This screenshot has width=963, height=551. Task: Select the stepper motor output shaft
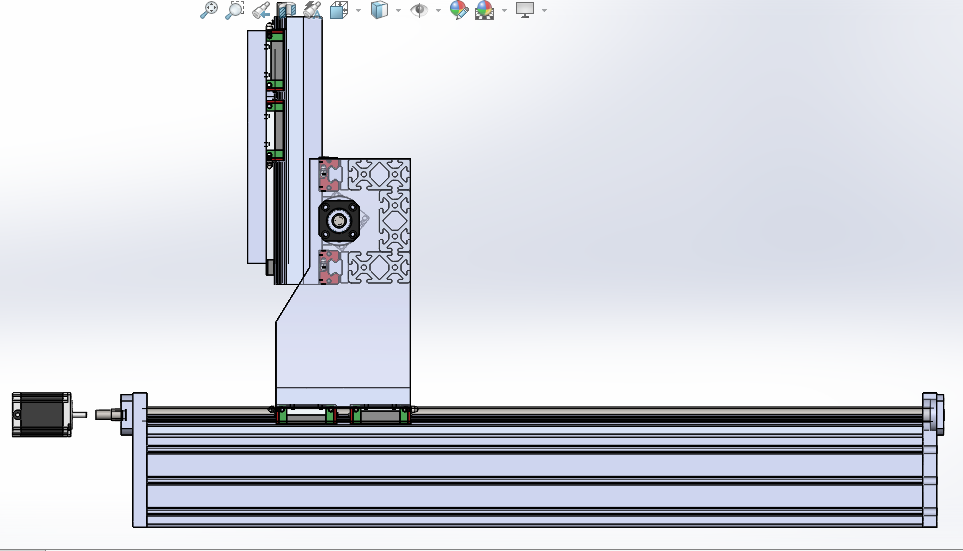tap(80, 415)
